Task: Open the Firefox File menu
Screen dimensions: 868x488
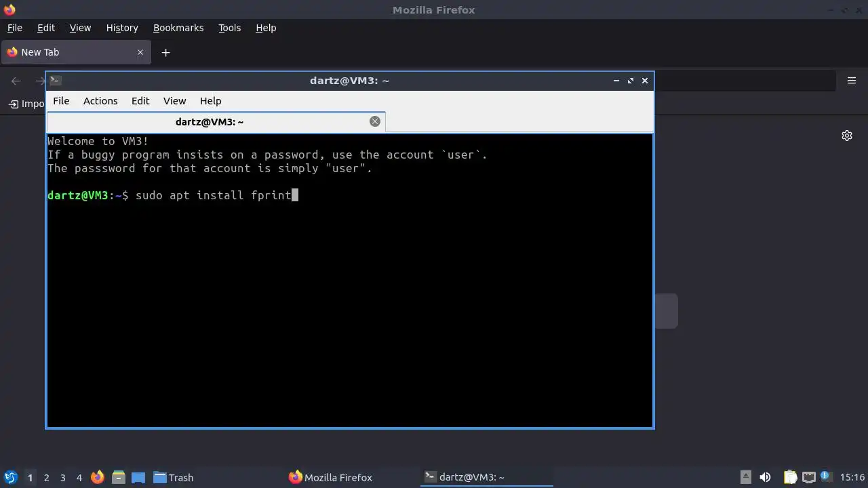Action: [x=14, y=28]
